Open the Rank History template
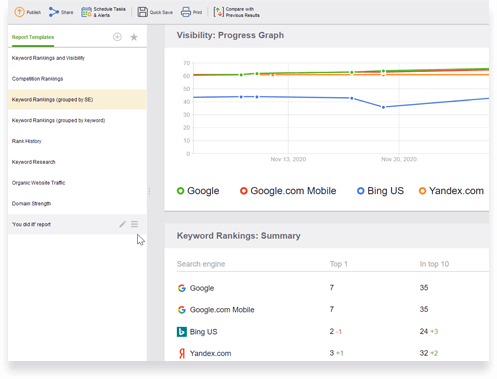Screen dimensions: 497x379 tap(77, 141)
